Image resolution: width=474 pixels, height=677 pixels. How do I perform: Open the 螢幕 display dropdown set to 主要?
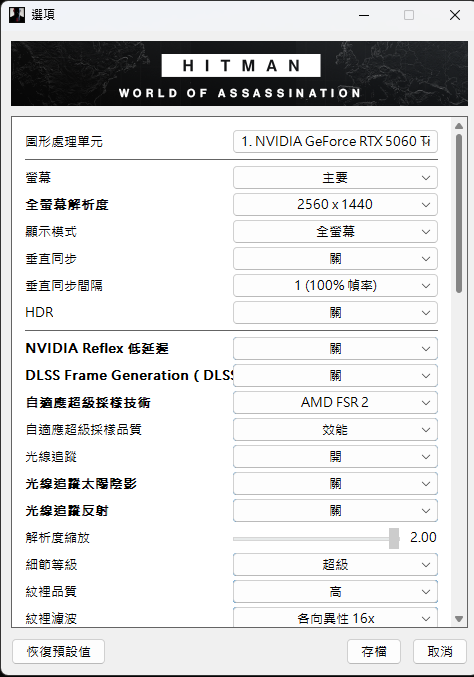pyautogui.click(x=335, y=177)
